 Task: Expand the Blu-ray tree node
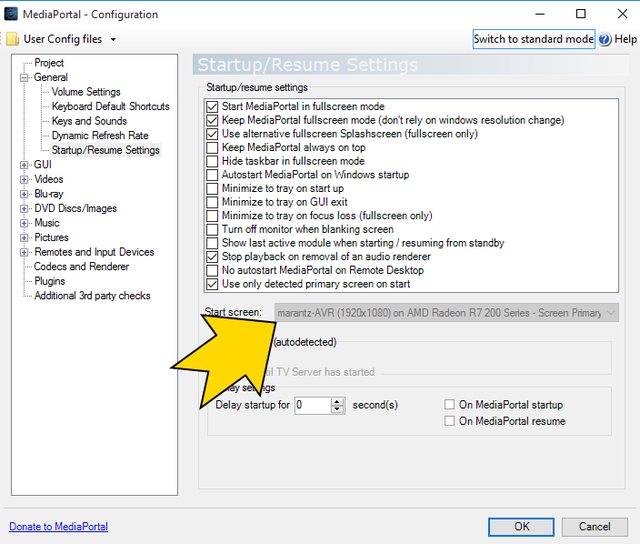pos(24,194)
